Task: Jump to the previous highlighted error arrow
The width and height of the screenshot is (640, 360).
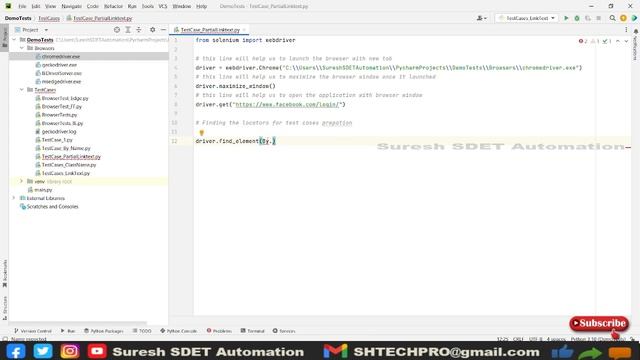Action: coord(618,41)
